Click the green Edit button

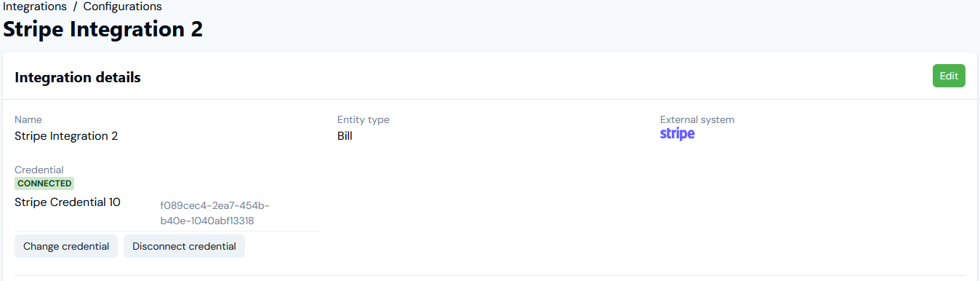point(949,76)
